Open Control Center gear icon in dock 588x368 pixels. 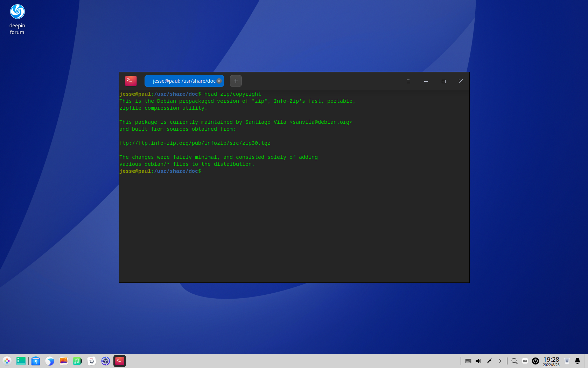click(106, 361)
